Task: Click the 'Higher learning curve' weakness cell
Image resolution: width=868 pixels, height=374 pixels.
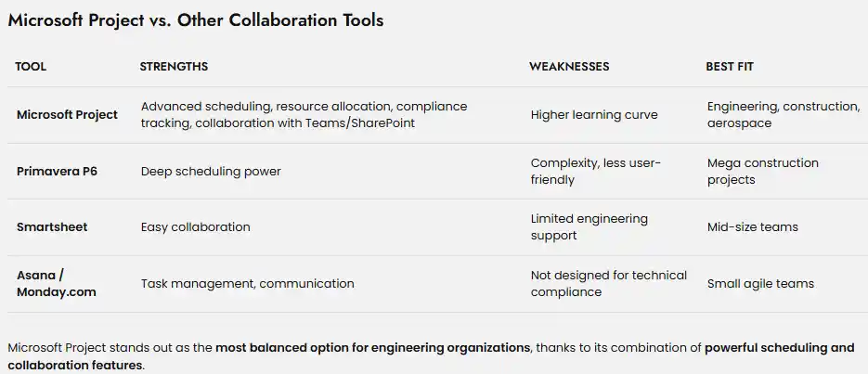Action: pos(594,115)
